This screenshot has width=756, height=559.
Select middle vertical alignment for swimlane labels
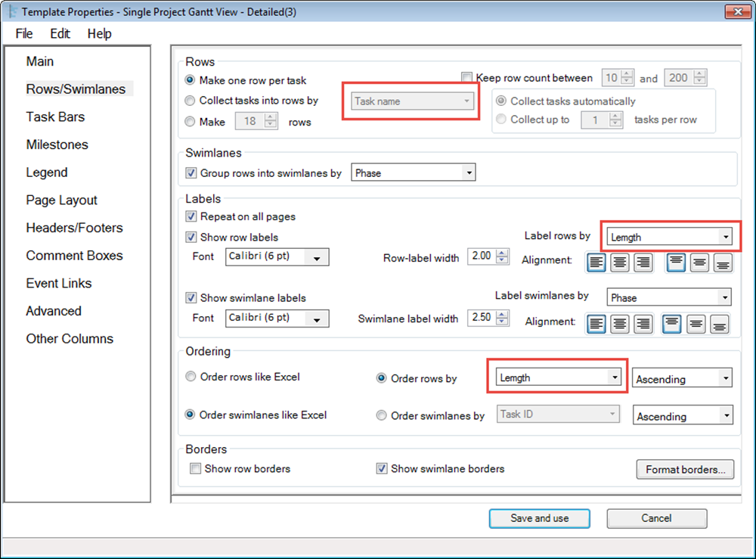click(x=696, y=324)
